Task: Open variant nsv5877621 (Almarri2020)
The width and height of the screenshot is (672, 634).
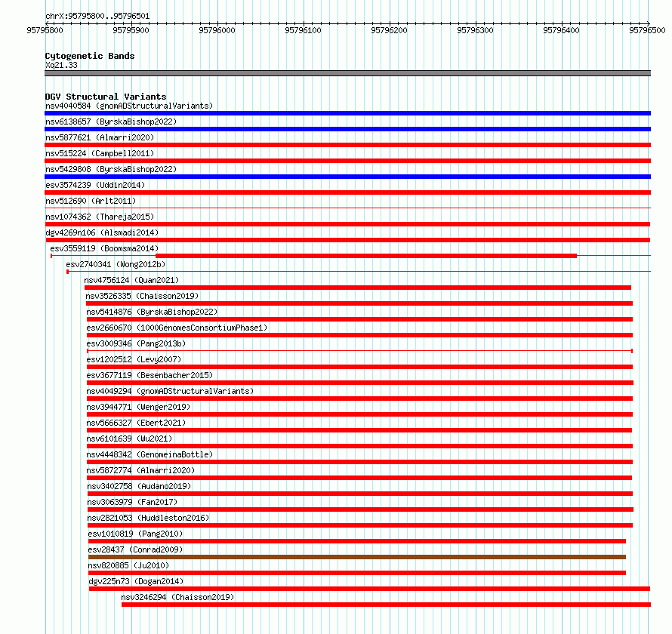Action: (x=100, y=137)
